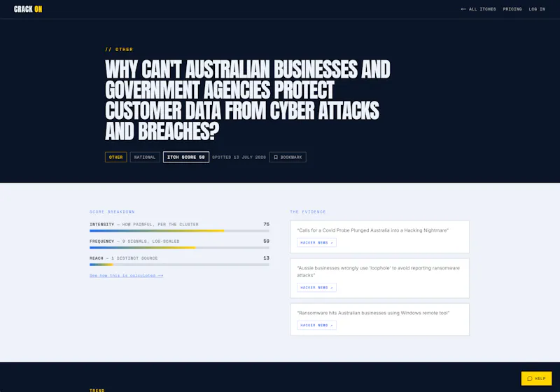Click The Evidence heading
This screenshot has height=392, width=560.
point(308,211)
